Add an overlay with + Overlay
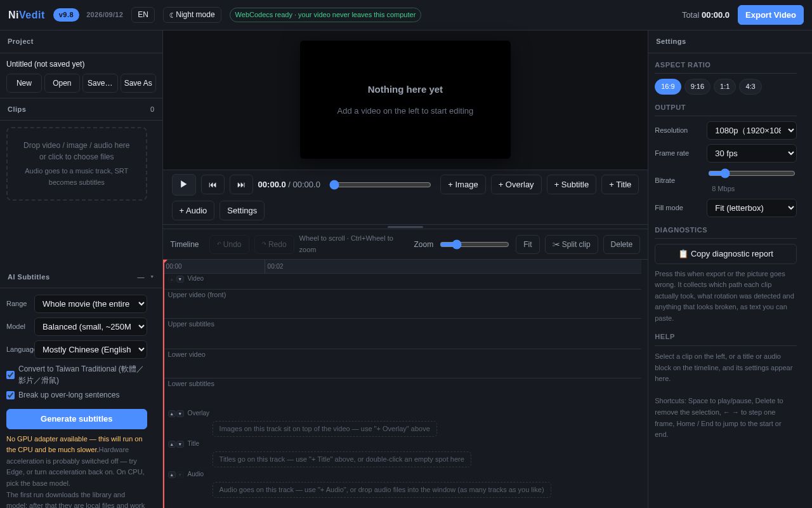 click(x=516, y=184)
